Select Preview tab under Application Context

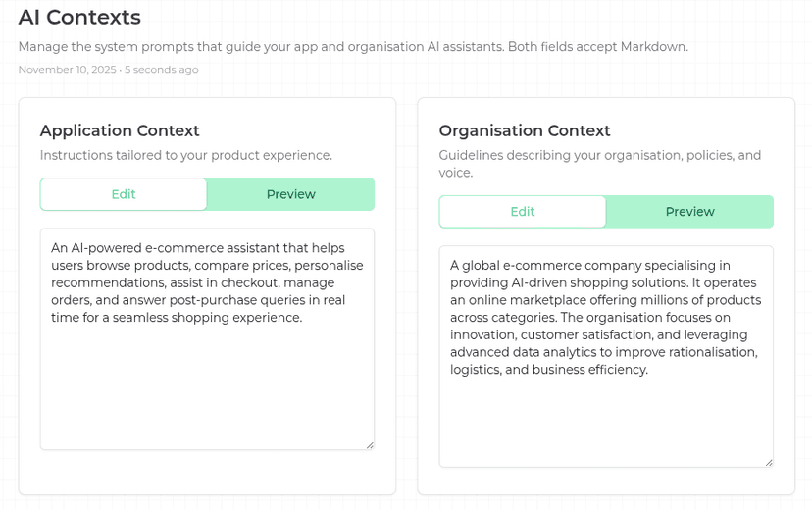coord(291,194)
